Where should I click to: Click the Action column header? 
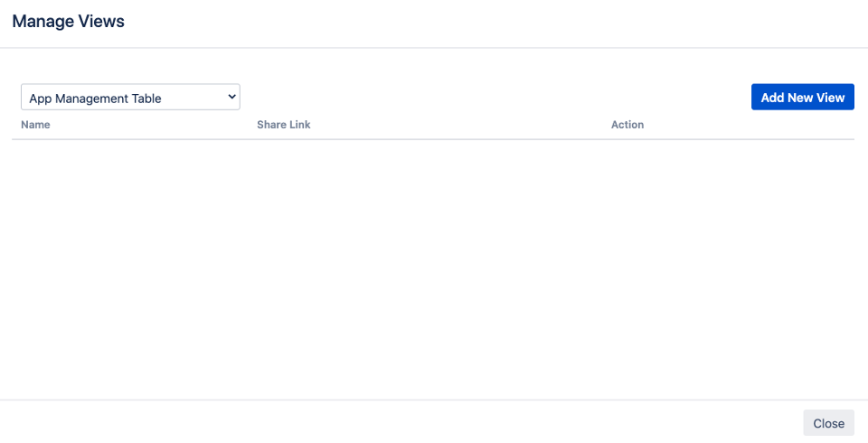tap(627, 125)
